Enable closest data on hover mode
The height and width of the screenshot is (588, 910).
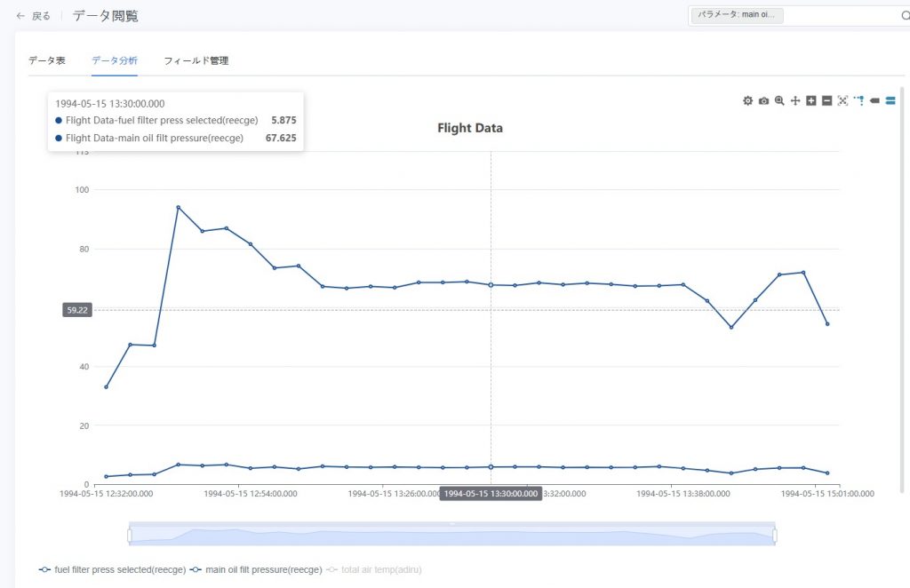pos(874,101)
